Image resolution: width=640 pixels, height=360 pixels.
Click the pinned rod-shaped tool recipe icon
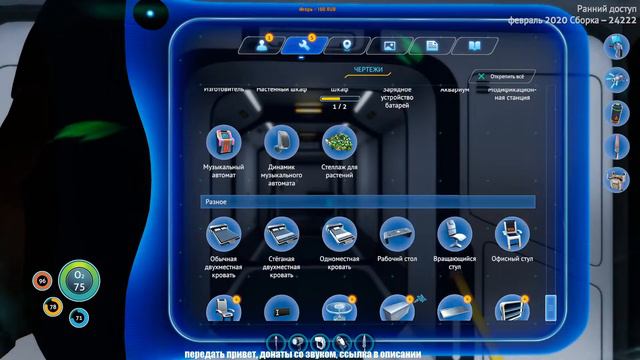(x=616, y=147)
